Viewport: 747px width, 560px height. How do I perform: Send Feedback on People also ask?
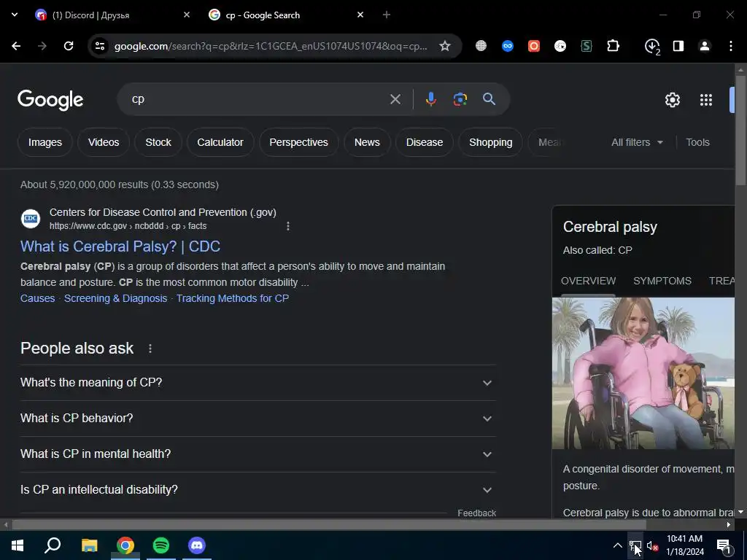476,513
